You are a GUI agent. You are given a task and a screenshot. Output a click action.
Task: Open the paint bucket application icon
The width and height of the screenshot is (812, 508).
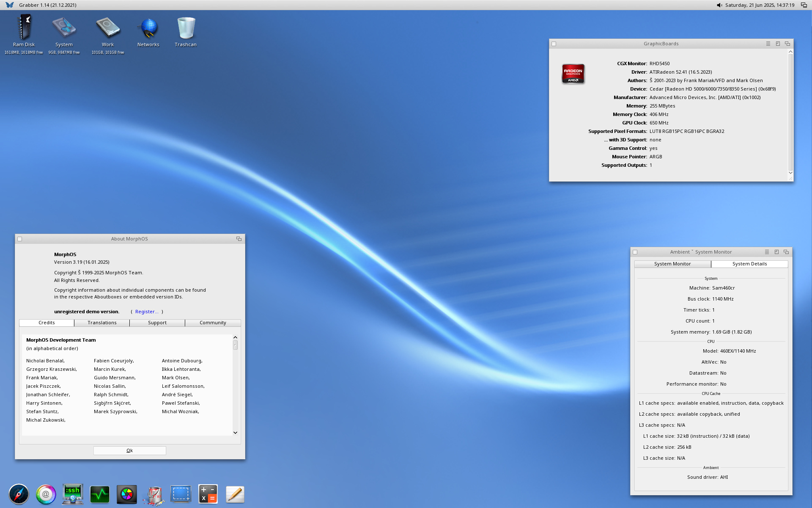(x=154, y=495)
